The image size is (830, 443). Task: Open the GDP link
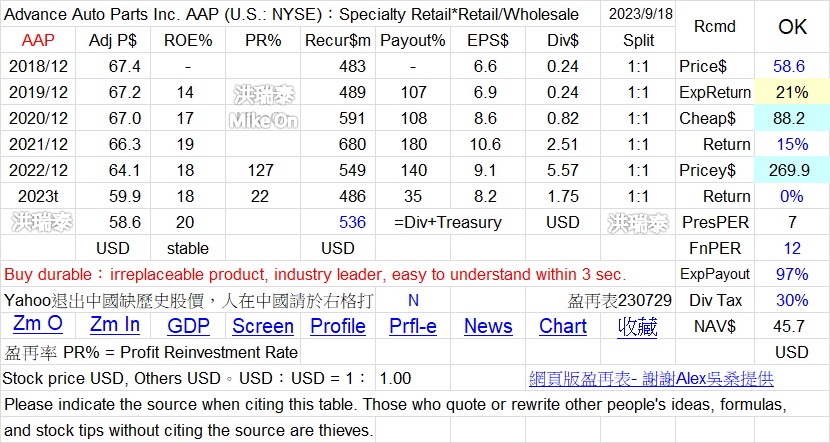pyautogui.click(x=188, y=326)
